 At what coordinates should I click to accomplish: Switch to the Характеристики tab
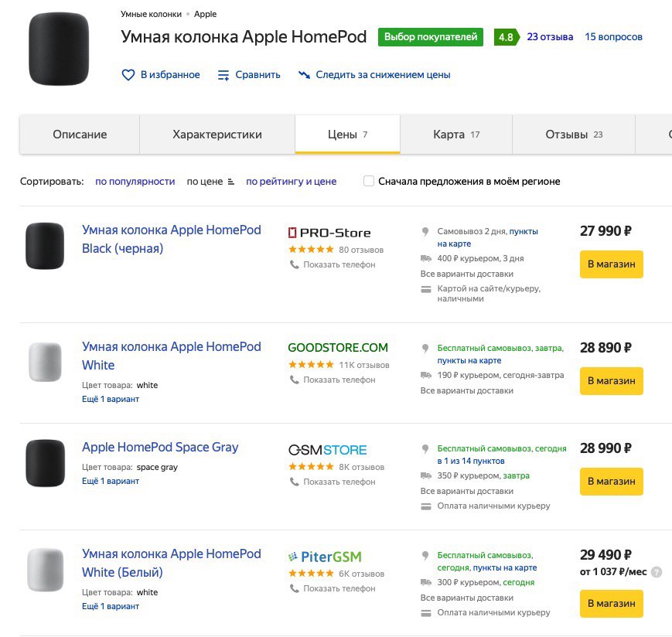217,135
